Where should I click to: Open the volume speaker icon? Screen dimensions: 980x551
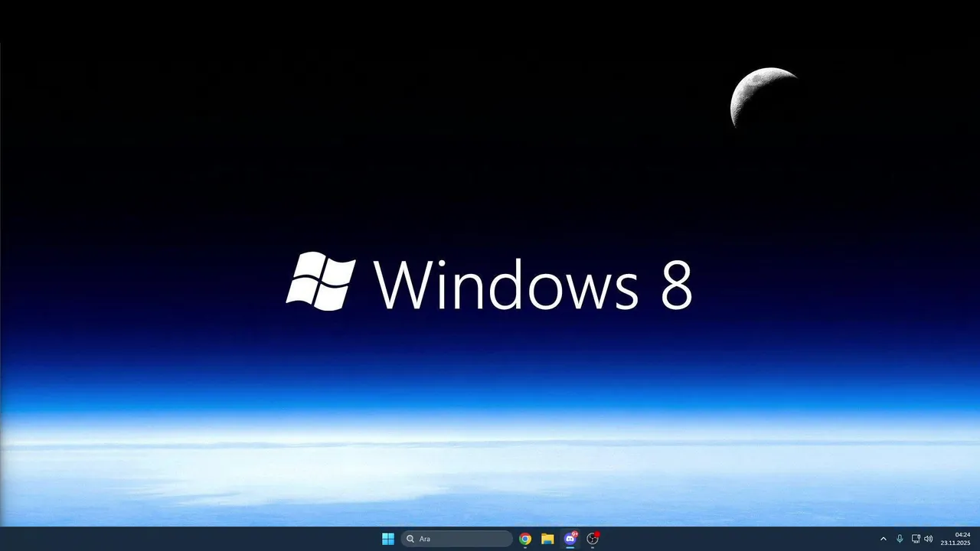929,539
